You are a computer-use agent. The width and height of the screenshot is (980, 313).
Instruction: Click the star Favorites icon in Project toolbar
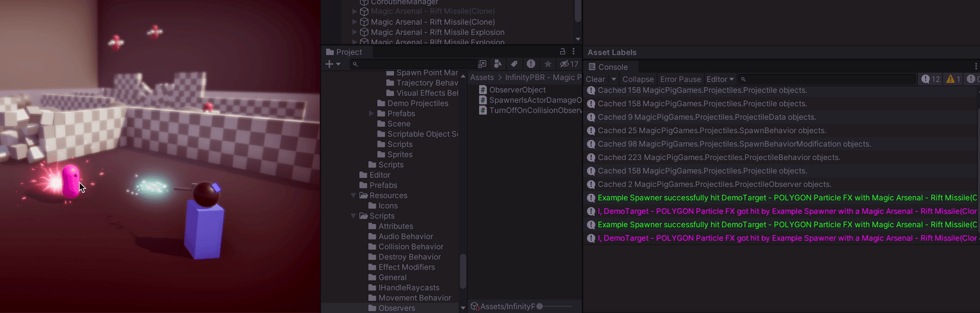coord(548,64)
